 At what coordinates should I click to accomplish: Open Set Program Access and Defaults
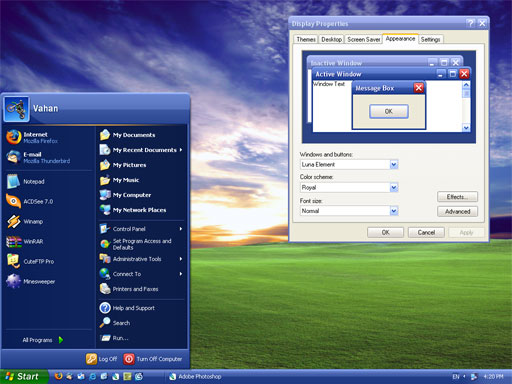(x=141, y=244)
